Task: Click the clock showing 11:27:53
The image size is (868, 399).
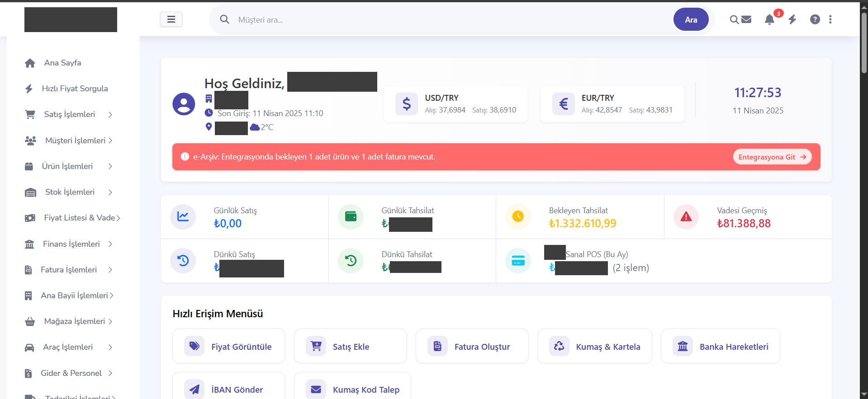Action: pos(758,93)
